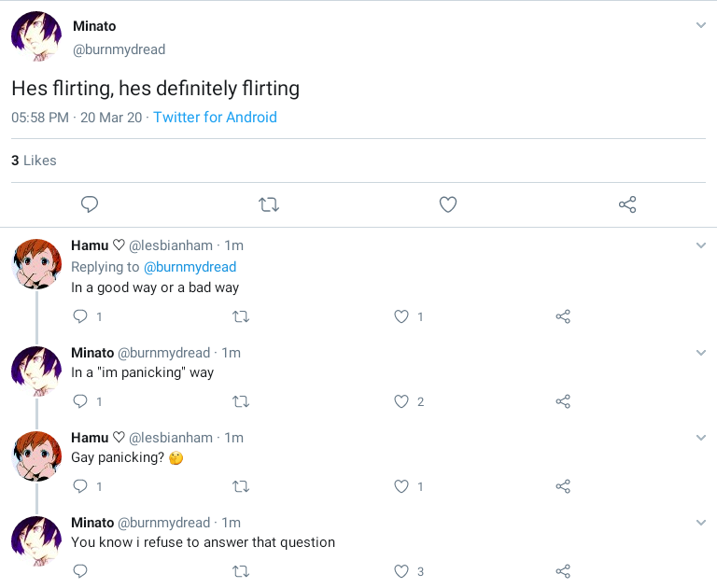The width and height of the screenshot is (717, 588).
Task: Share the "refuse to answer" tweet
Action: point(563,571)
